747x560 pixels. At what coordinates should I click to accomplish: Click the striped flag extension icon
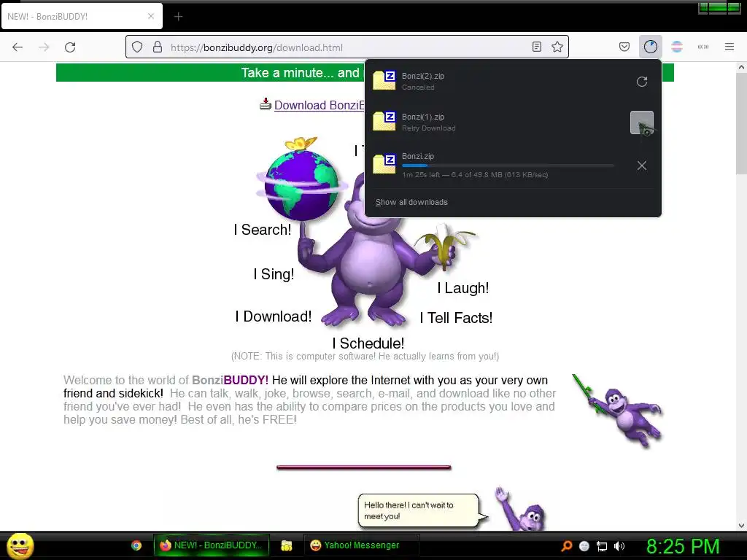pos(677,47)
